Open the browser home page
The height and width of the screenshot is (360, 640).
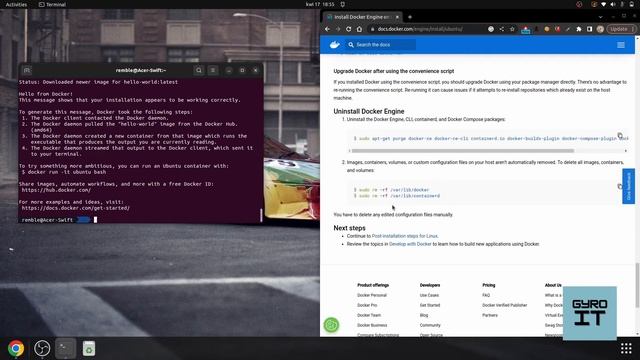coord(359,29)
